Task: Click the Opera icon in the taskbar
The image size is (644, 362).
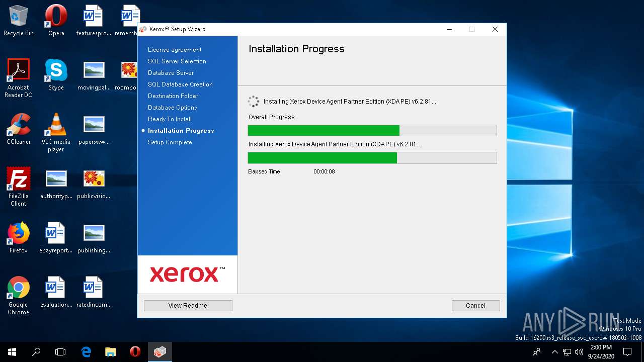Action: 135,352
